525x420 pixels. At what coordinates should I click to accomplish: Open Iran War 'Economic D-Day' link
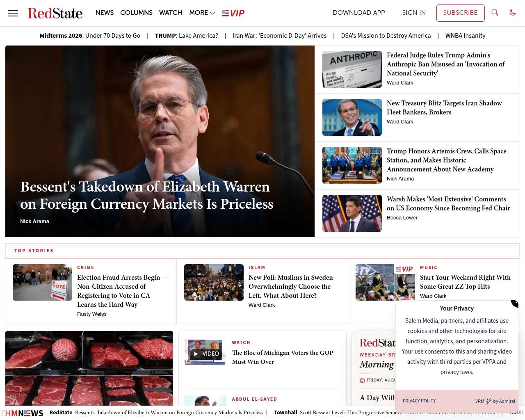[280, 36]
